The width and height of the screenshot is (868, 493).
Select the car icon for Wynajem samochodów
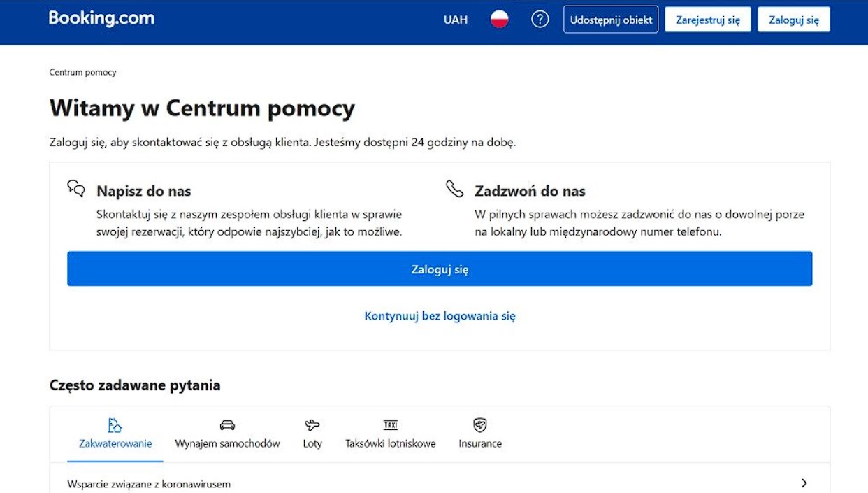point(227,425)
